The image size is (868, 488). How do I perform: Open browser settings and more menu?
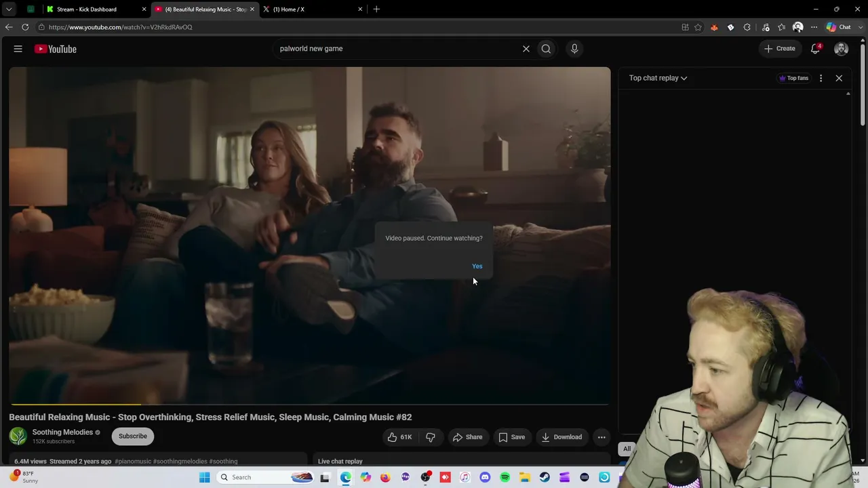814,27
